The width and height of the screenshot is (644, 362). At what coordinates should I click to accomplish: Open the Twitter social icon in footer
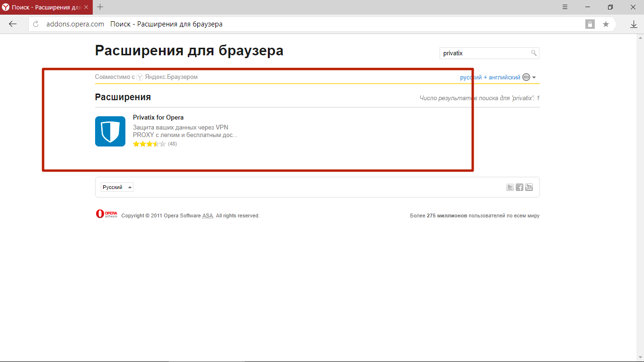pos(510,187)
